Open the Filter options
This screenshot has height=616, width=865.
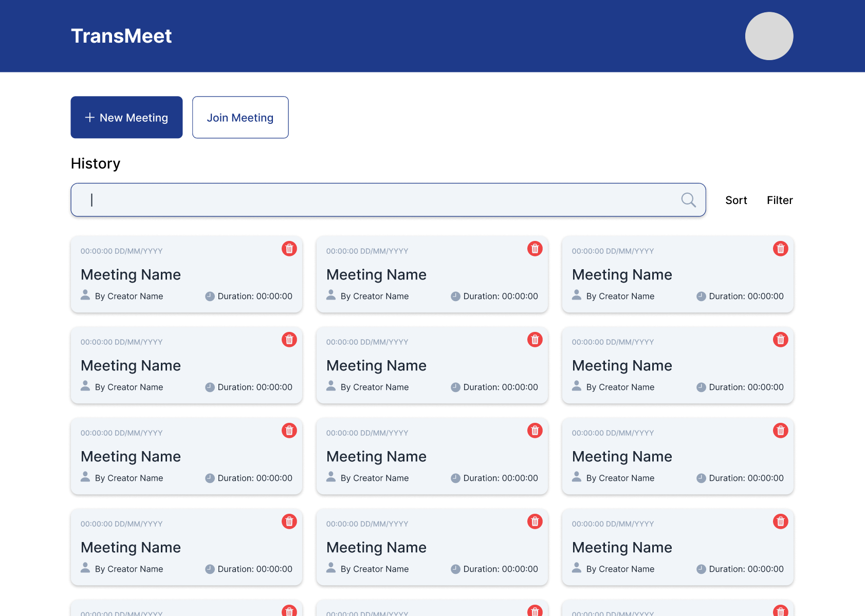click(780, 200)
